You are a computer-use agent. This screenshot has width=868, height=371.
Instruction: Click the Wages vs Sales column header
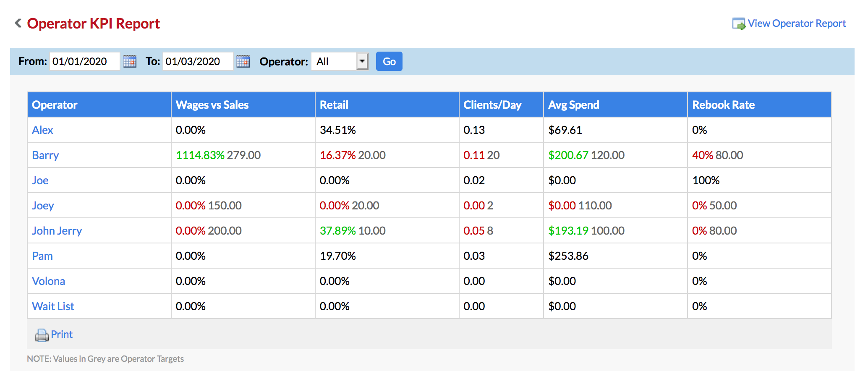pyautogui.click(x=243, y=105)
